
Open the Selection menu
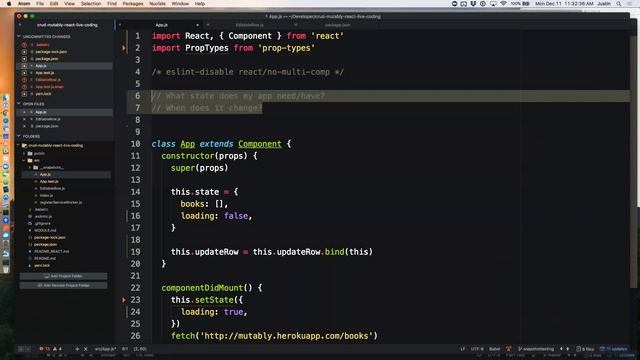point(91,4)
